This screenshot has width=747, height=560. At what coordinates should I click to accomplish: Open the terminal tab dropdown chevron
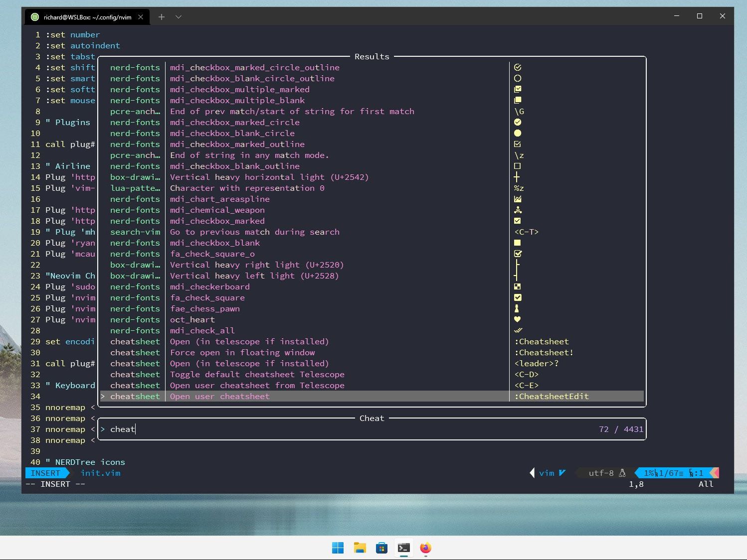[x=179, y=17]
